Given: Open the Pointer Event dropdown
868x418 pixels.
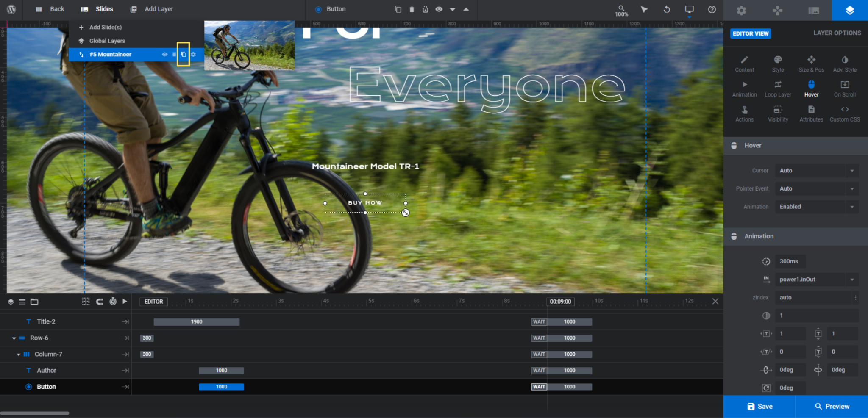Looking at the screenshot, I should (x=817, y=188).
